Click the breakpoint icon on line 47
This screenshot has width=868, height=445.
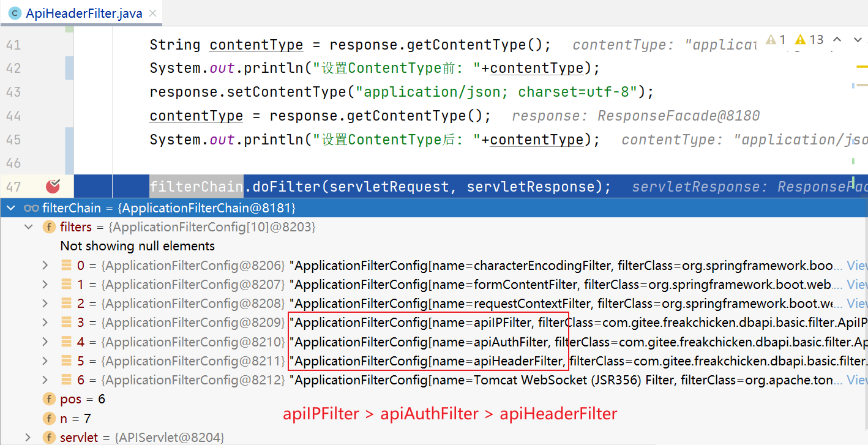[x=53, y=185]
